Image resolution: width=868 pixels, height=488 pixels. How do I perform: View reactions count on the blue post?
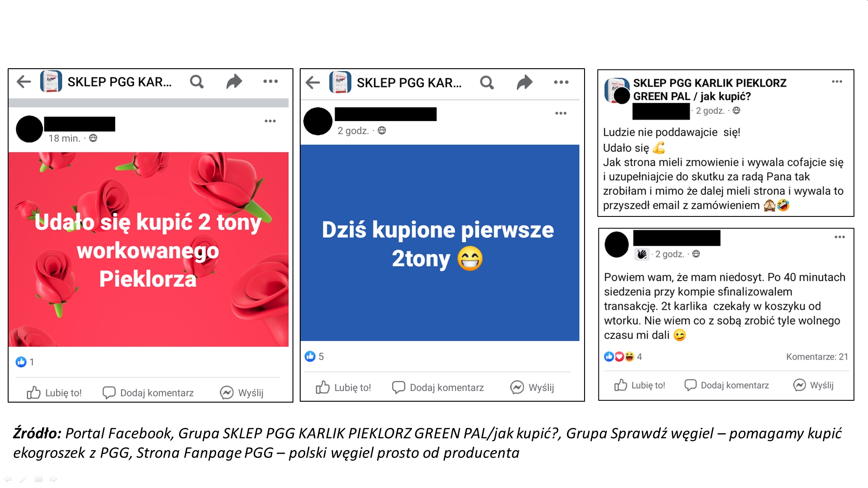(x=314, y=357)
